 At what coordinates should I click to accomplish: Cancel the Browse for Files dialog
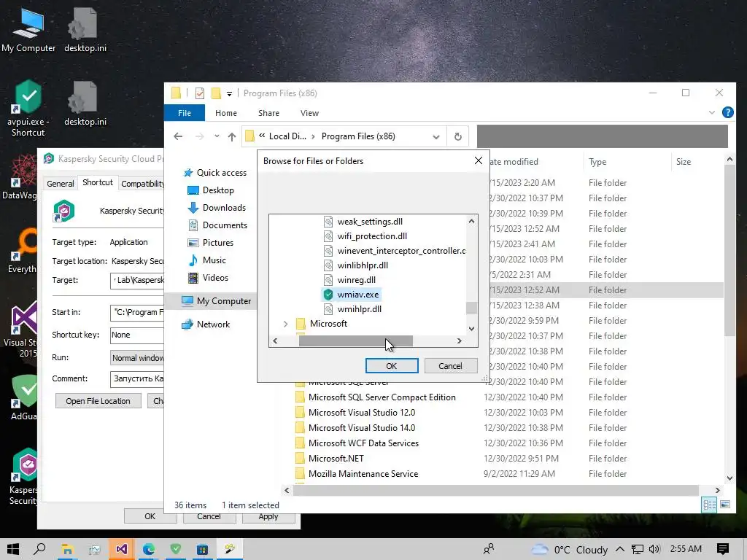[450, 366]
